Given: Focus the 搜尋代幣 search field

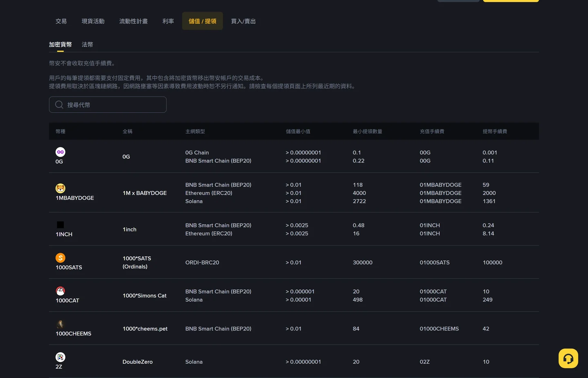Looking at the screenshot, I should coord(108,105).
